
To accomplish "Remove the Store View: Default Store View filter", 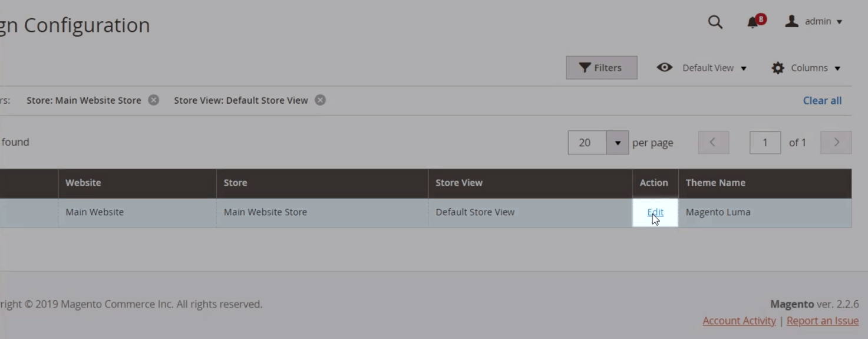I will pyautogui.click(x=320, y=100).
